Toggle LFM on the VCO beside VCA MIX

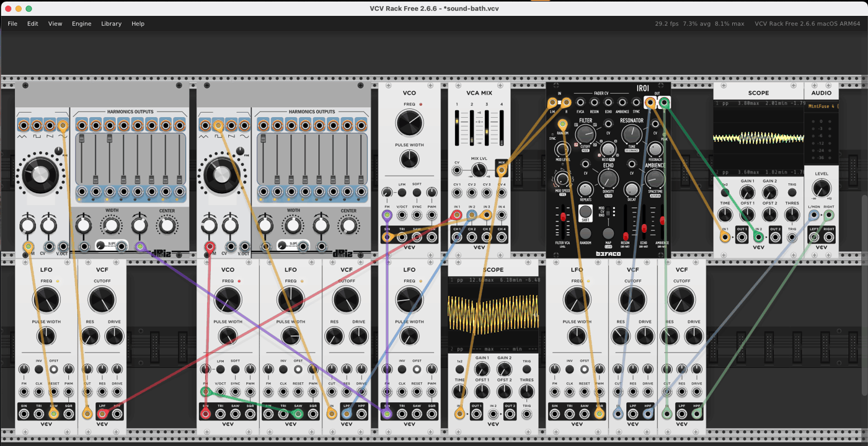tap(402, 193)
